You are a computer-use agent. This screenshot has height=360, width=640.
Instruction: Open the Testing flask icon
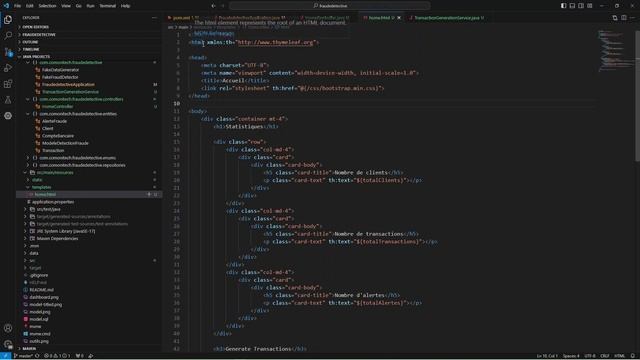coord(8,100)
